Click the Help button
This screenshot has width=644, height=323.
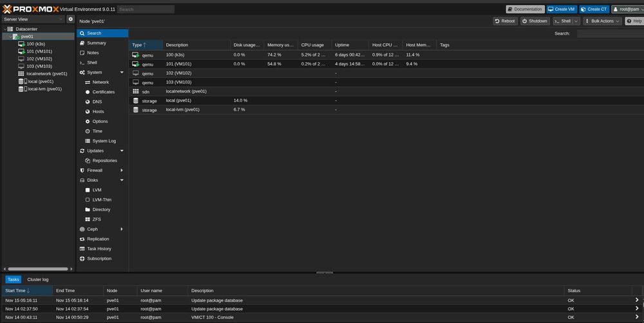(x=634, y=21)
